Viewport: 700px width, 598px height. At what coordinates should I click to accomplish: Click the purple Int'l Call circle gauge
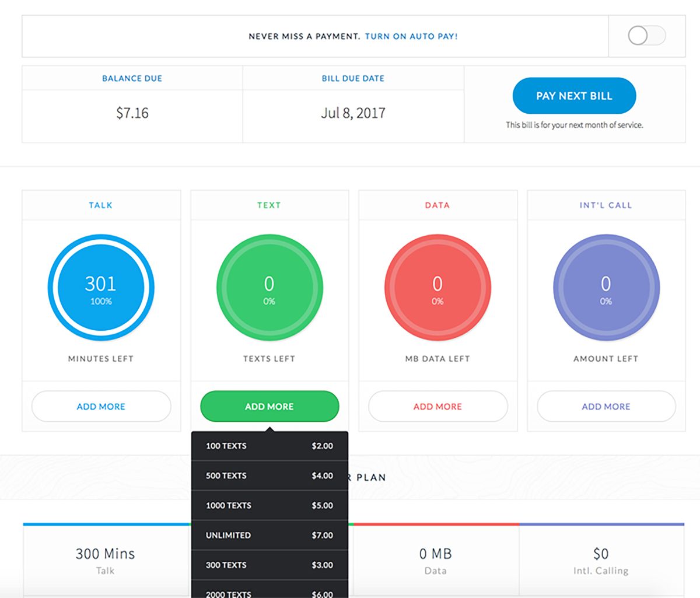point(606,288)
